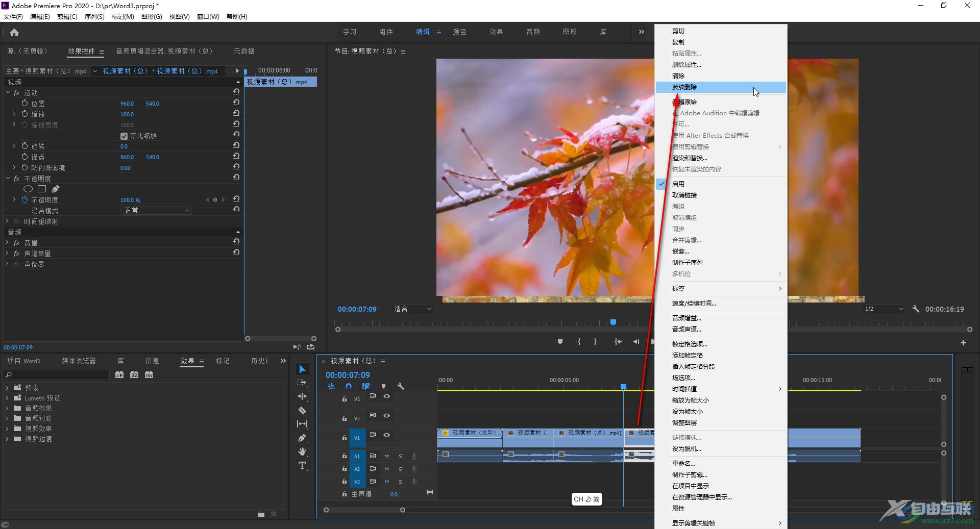Screen dimensions: 980x529
Task: Expand the Volume audio effect
Action: tap(7, 243)
